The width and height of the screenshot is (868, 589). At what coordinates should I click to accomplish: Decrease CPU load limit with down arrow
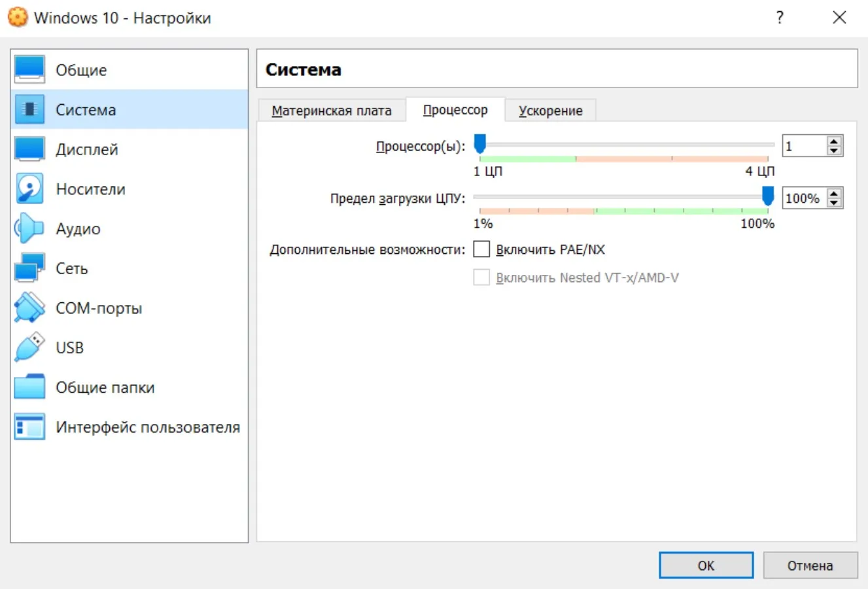coord(833,203)
